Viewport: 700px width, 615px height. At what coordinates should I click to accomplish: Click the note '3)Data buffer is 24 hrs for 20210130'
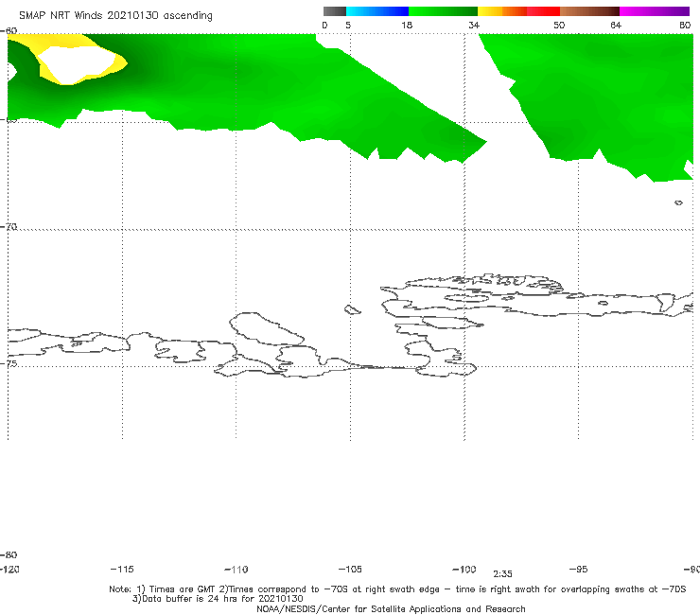[218, 599]
